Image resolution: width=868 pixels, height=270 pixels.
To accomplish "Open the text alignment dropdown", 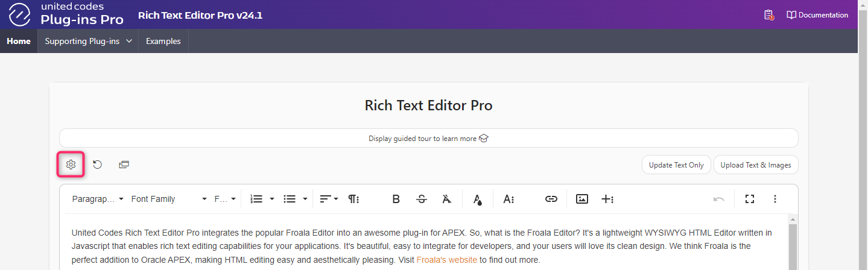I will tap(329, 199).
